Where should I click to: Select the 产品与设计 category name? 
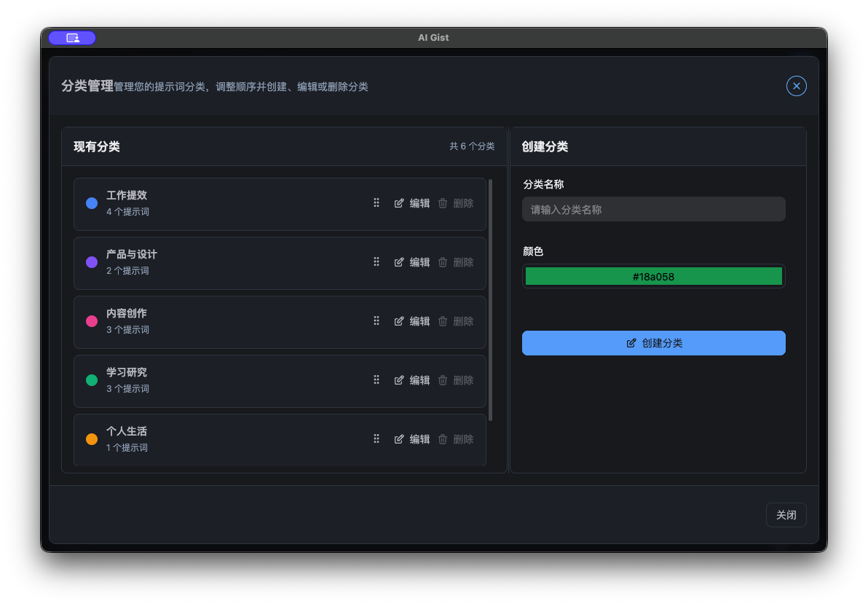point(132,254)
